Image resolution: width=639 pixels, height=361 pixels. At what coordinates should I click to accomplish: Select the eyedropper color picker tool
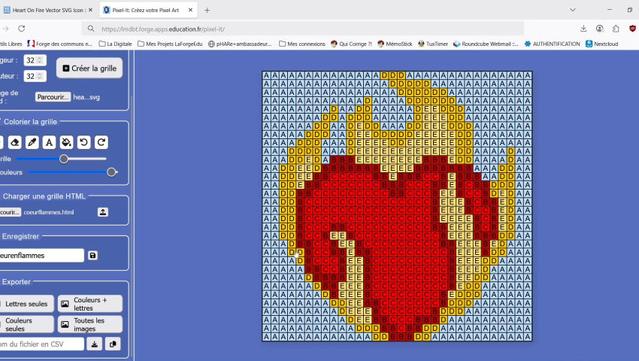32,142
